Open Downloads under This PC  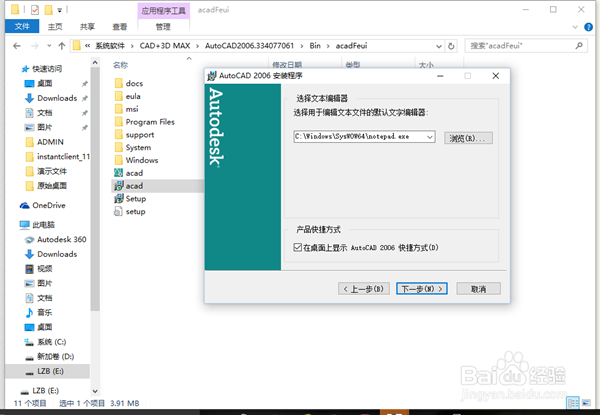pos(51,254)
